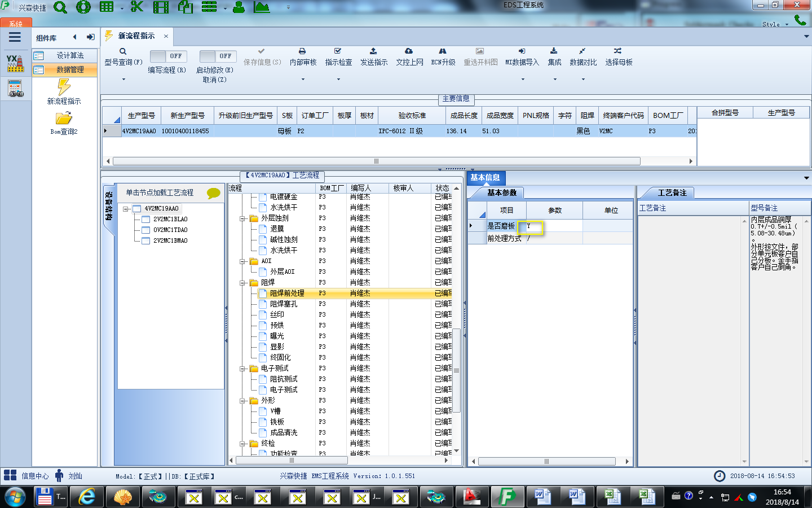This screenshot has height=508, width=812.
Task: Collapse the 电子测试 folder node
Action: click(x=242, y=369)
